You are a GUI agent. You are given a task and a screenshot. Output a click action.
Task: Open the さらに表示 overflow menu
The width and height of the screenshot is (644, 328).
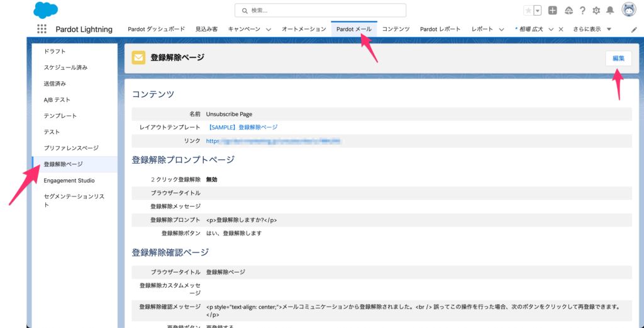click(592, 29)
